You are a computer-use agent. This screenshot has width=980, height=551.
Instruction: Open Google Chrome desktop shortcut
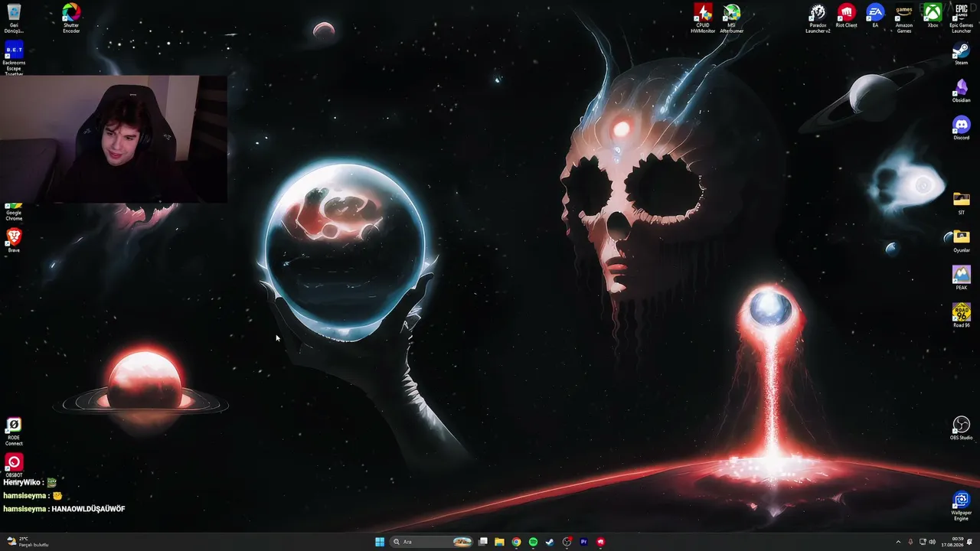click(x=14, y=212)
